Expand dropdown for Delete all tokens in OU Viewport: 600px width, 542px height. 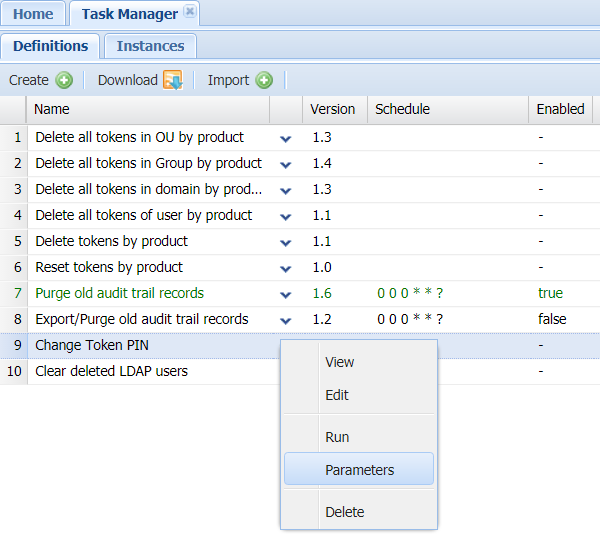tap(286, 138)
